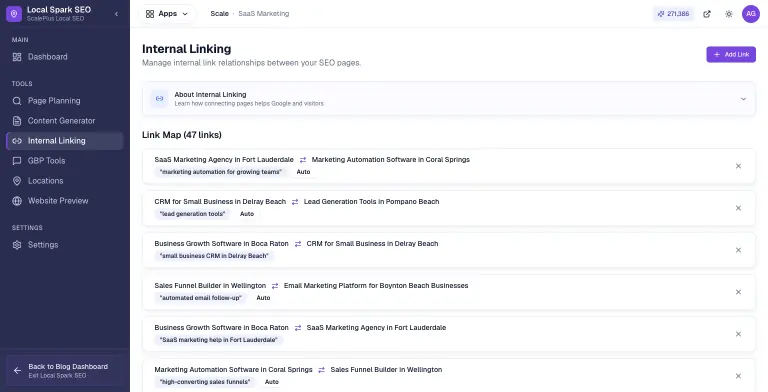Remove the Delray Beach to Pompano Beach link
Image resolution: width=768 pixels, height=392 pixels.
(738, 208)
